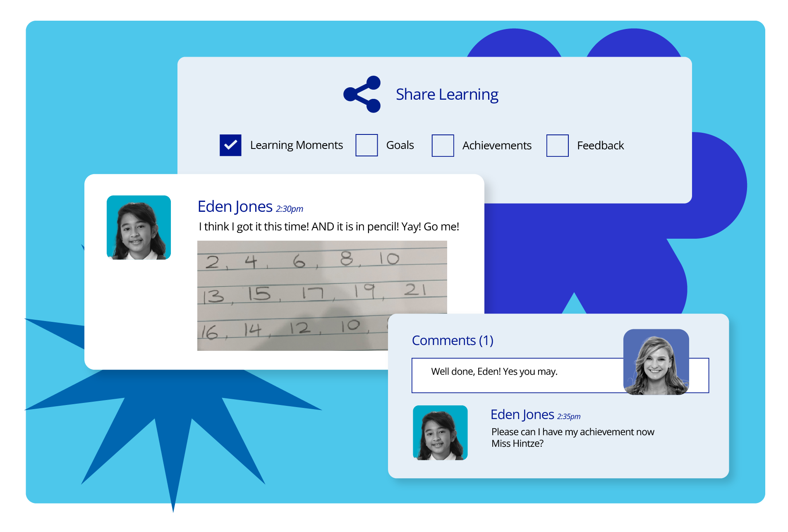
Task: Click Eden Jones name on the 2:35pm comment
Action: pyautogui.click(x=522, y=415)
